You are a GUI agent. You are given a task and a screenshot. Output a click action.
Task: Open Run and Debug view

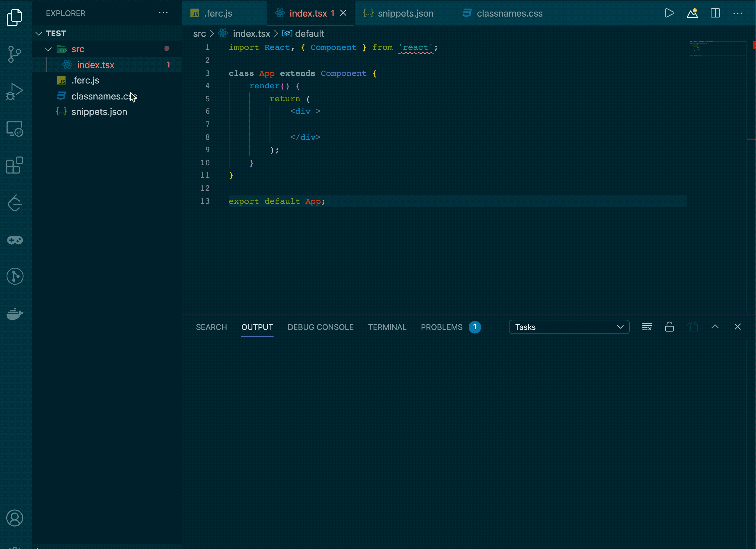(14, 91)
